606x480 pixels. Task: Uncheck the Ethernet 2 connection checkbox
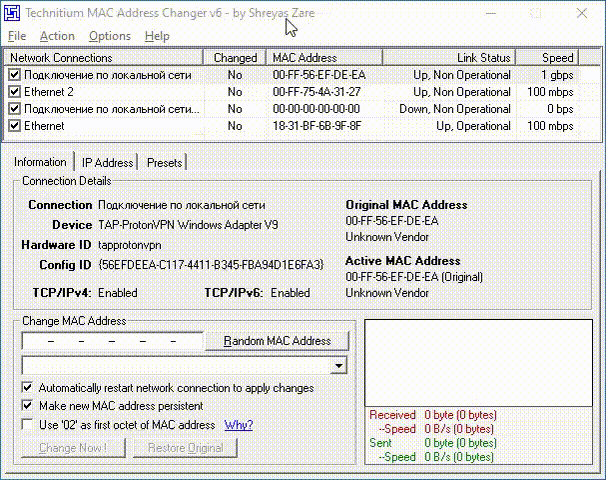14,92
